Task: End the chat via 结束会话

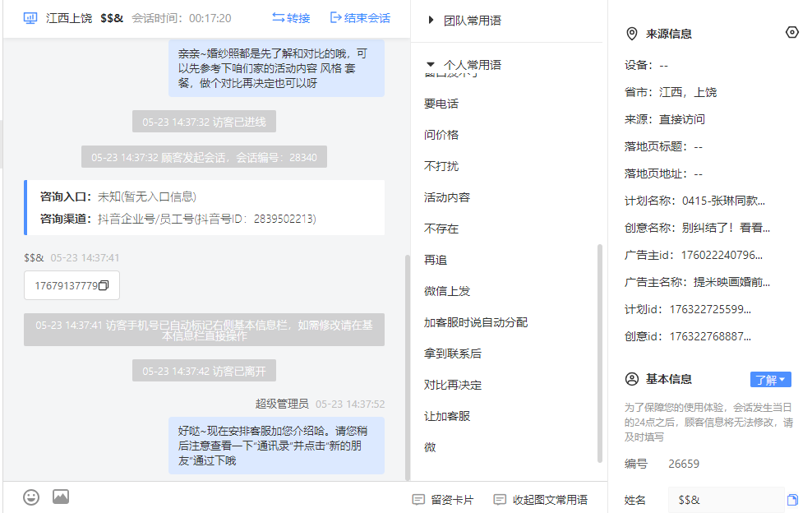Action: (360, 18)
